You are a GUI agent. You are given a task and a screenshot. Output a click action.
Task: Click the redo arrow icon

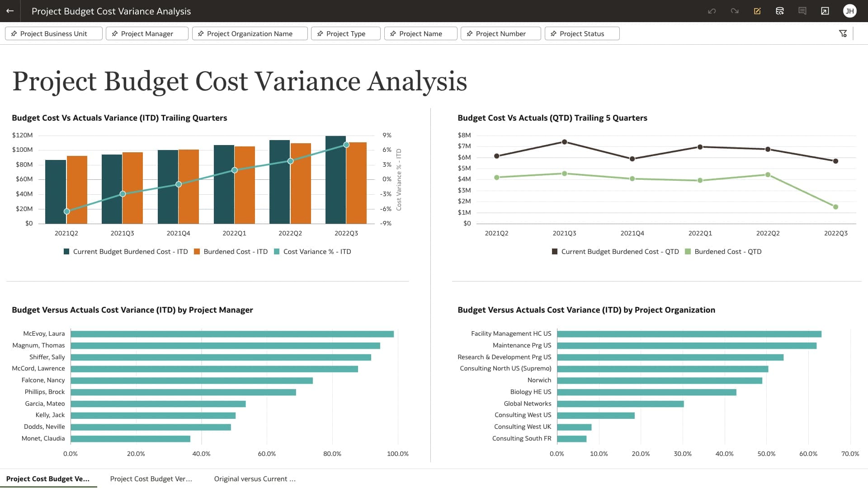pyautogui.click(x=735, y=11)
